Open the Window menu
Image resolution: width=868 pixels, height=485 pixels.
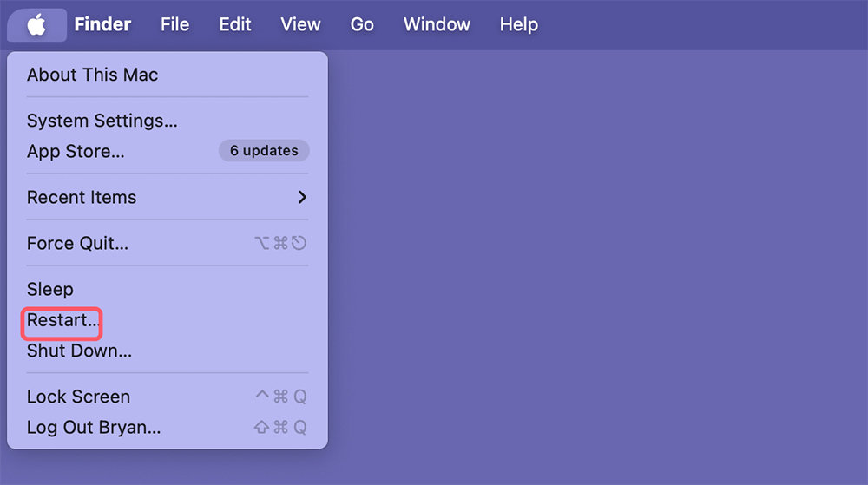[437, 24]
